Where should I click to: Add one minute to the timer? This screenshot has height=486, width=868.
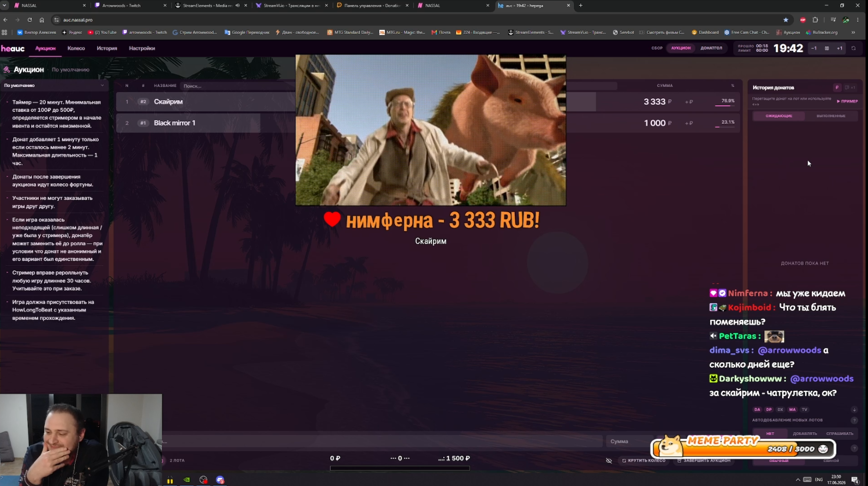tap(840, 48)
